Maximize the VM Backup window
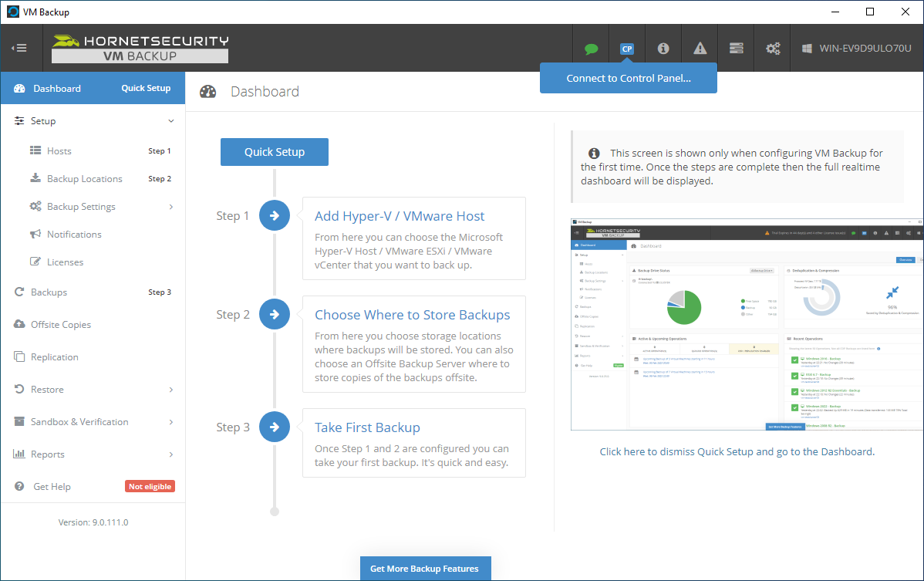The height and width of the screenshot is (581, 924). pos(870,12)
